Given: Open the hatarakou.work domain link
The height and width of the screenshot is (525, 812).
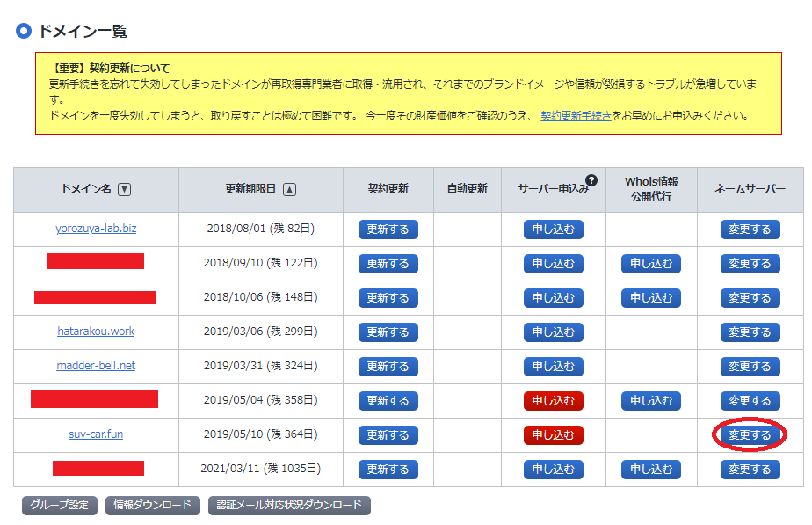Looking at the screenshot, I should pyautogui.click(x=96, y=332).
